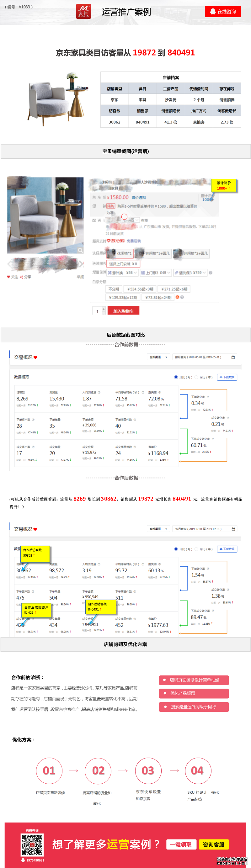The image size is (251, 868).
Task: Select 环比(月) radio in the July report
Action: click(176, 549)
